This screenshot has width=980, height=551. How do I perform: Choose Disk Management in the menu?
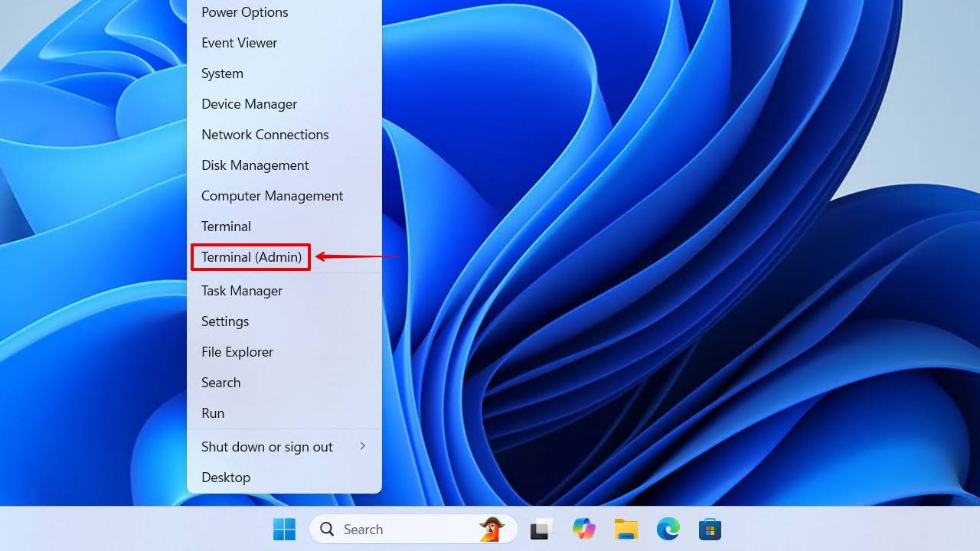(x=255, y=165)
